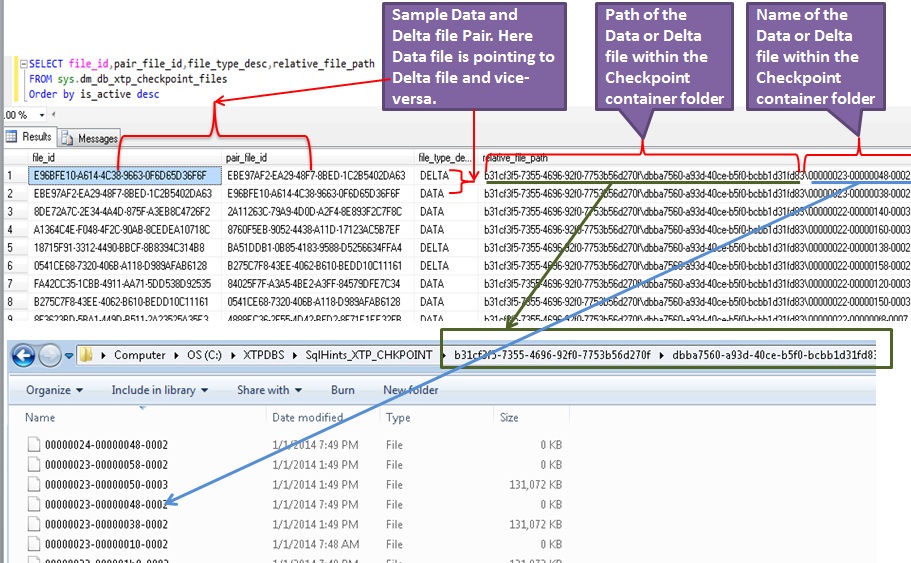Collapse the SELECT query outline toggle
The image size is (911, 563).
pyautogui.click(x=22, y=64)
